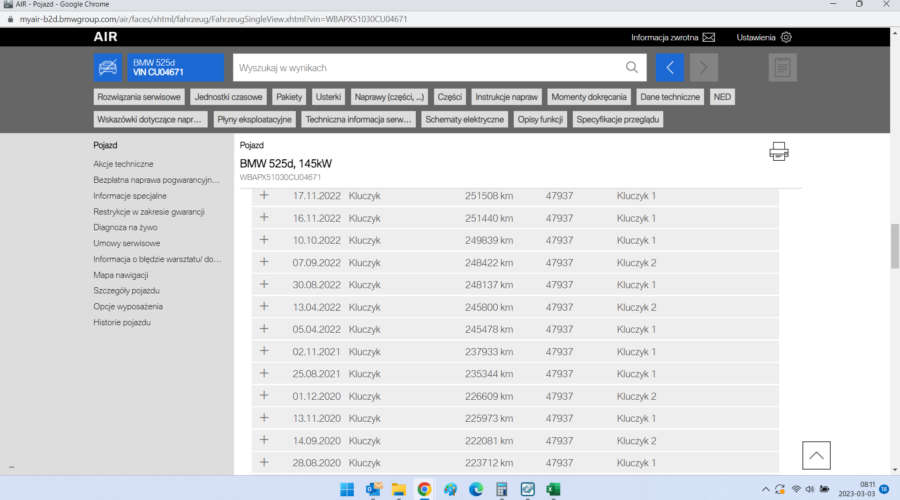Open Opcje wyposażenia in sidebar
The height and width of the screenshot is (500, 900).
point(128,307)
